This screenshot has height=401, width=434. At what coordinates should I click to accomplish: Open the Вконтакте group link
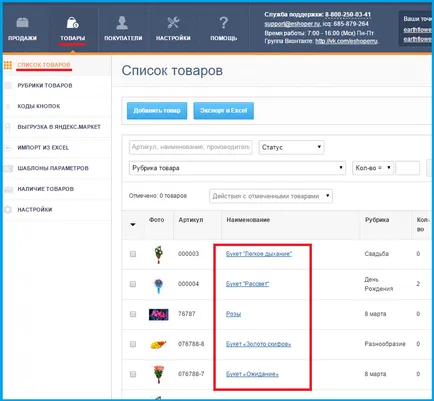[x=346, y=41]
